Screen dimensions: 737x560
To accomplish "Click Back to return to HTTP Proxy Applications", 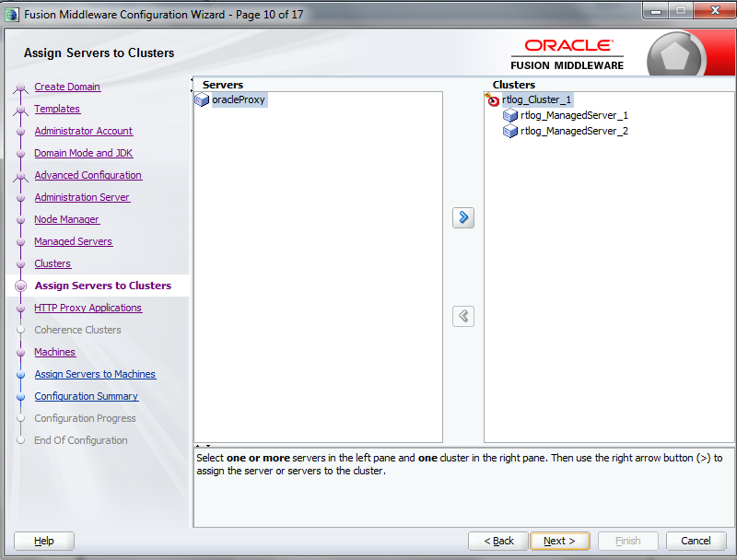I will click(497, 541).
